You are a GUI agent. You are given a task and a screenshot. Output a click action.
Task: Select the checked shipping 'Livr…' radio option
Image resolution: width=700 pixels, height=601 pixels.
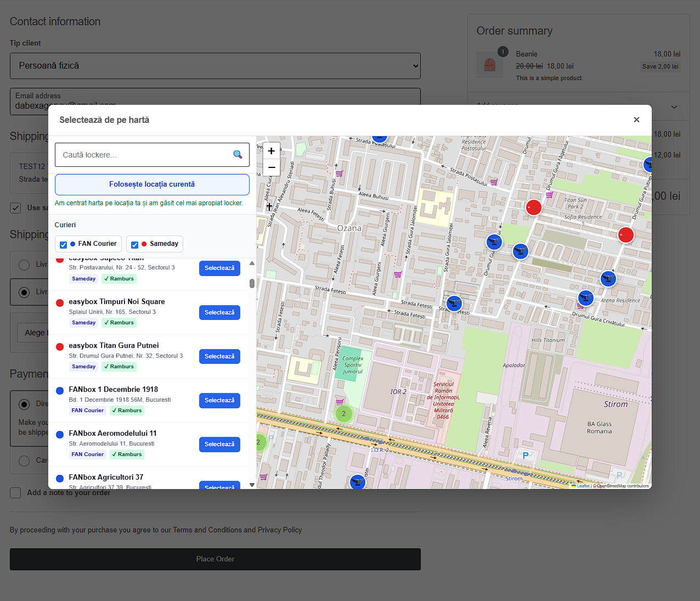[24, 292]
